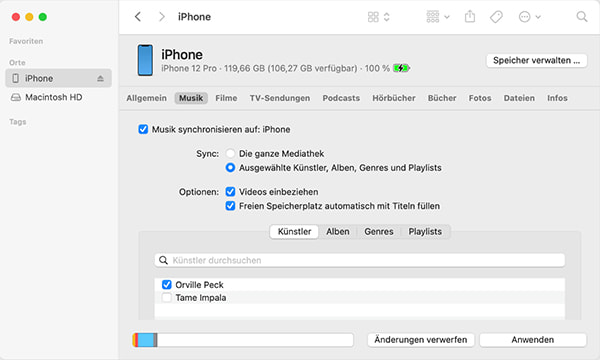600x360 pixels.
Task: Switch to the Musik tab
Action: tap(191, 98)
